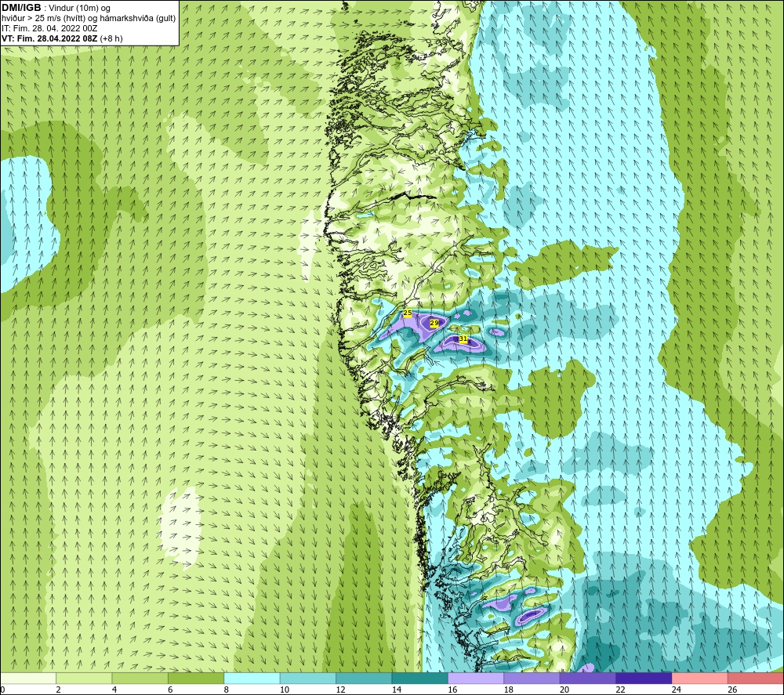The height and width of the screenshot is (695, 784).
Task: Click the 0–2 m/s pale color swatch
Action: tap(28, 678)
